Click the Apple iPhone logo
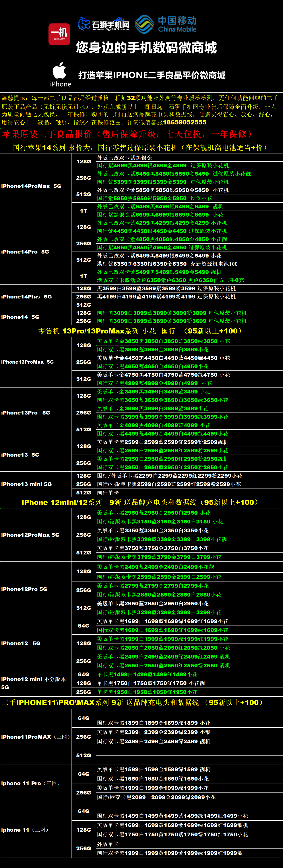The width and height of the screenshot is (283, 868). point(60,74)
